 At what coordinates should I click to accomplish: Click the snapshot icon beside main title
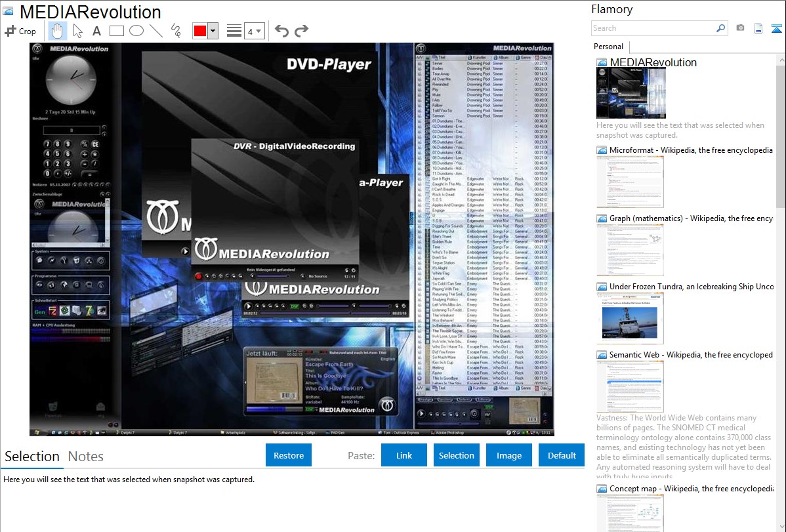[7, 12]
